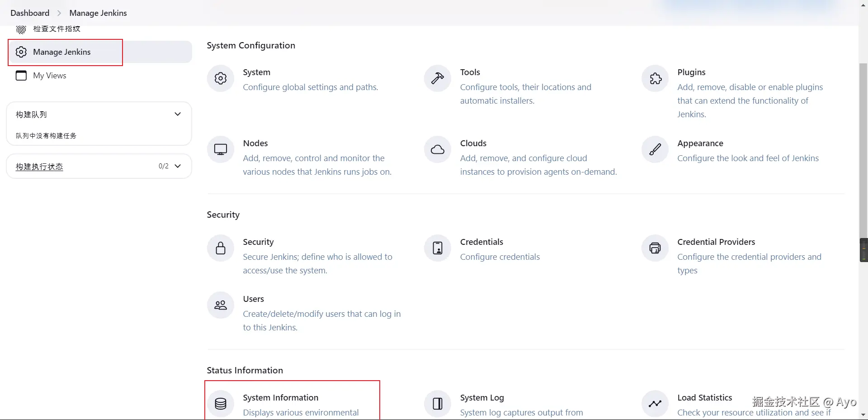Open the Clouds cloud icon
The height and width of the screenshot is (420, 868).
[x=438, y=149]
